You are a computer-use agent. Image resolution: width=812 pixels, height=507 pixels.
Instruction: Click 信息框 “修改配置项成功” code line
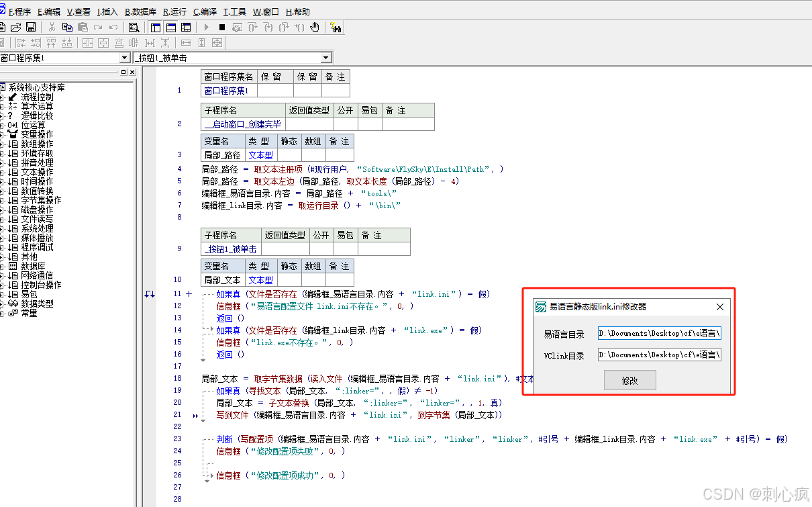pyautogui.click(x=280, y=475)
